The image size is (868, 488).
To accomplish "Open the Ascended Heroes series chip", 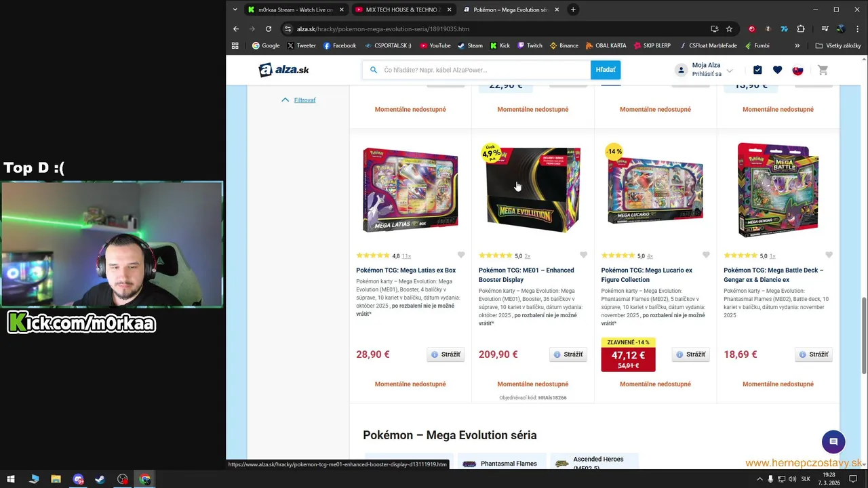I will [594, 462].
